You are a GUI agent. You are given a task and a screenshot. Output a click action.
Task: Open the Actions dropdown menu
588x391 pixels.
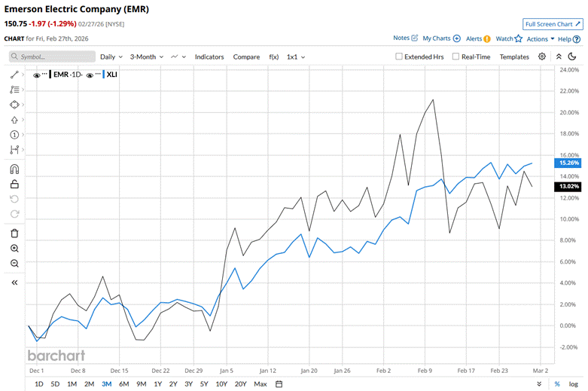point(541,38)
